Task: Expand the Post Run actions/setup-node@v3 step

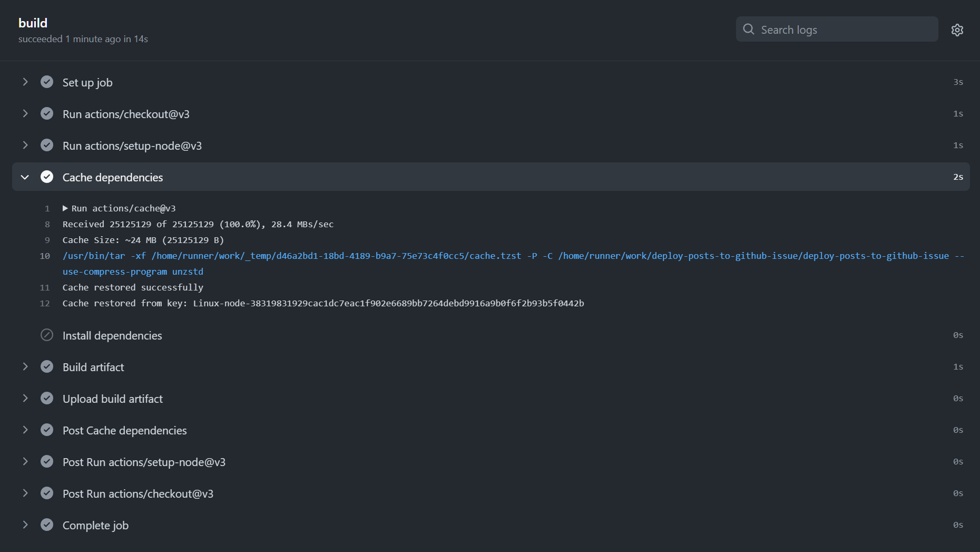Action: [24, 461]
